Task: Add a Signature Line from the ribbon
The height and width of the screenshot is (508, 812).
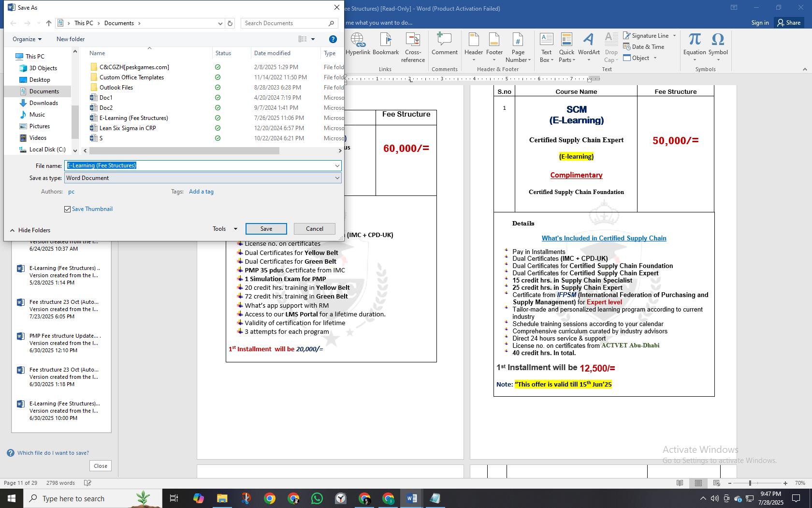Action: pyautogui.click(x=646, y=36)
